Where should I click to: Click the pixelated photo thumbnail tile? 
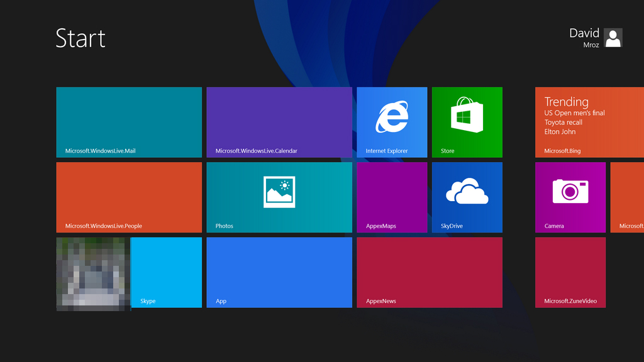[x=93, y=274]
